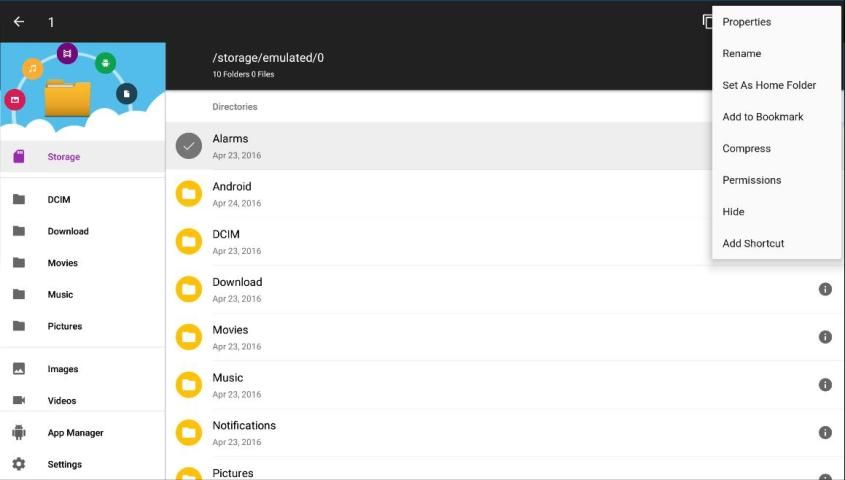The height and width of the screenshot is (480, 845).
Task: Open App Manager from sidebar
Action: point(75,433)
